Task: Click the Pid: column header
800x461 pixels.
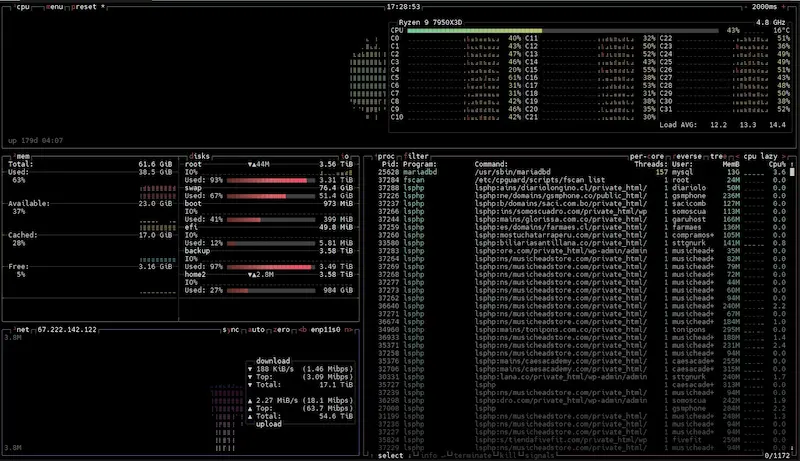Action: tap(390, 164)
